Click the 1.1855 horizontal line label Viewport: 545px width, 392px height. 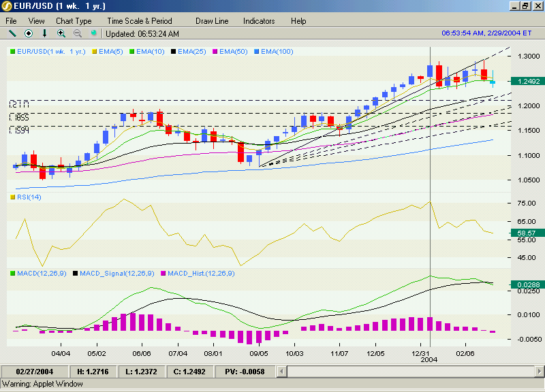click(x=19, y=117)
